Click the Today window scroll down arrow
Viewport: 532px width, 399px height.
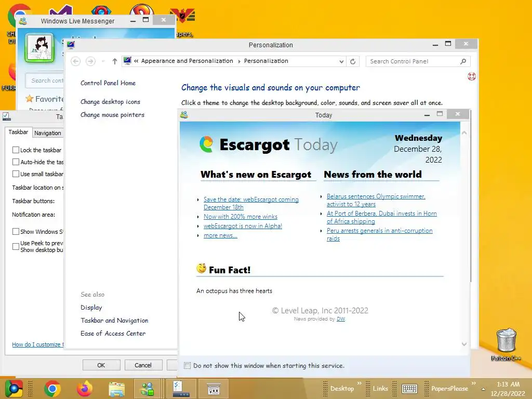(x=464, y=344)
